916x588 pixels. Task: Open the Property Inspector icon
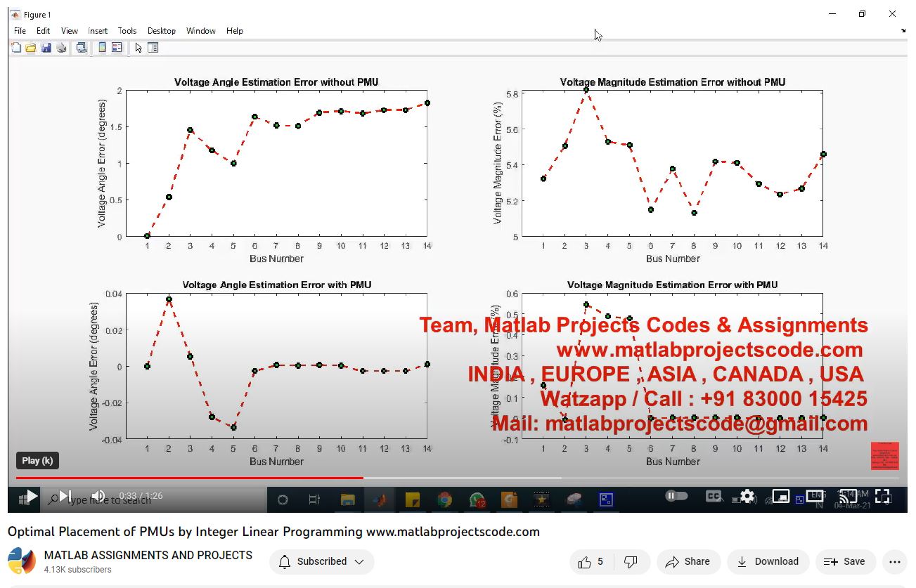point(153,48)
